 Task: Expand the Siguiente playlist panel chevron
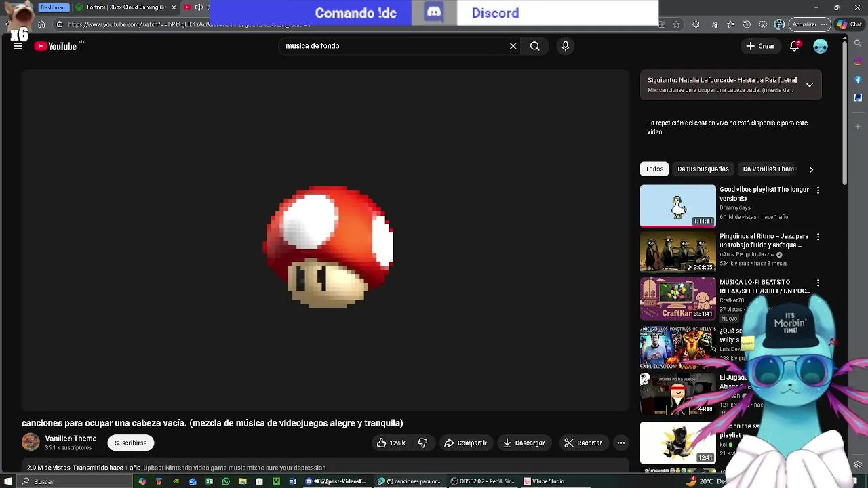(x=810, y=85)
